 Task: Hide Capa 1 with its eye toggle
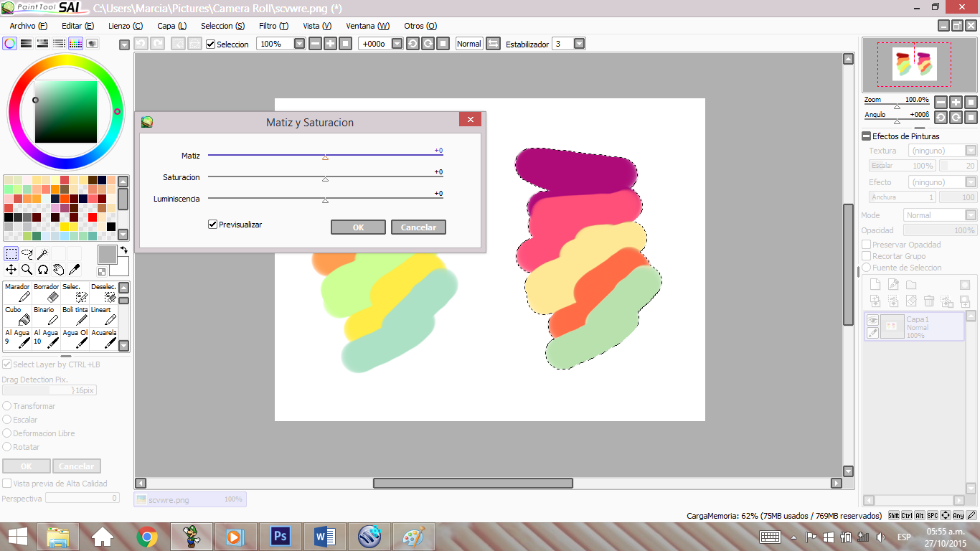coord(872,320)
